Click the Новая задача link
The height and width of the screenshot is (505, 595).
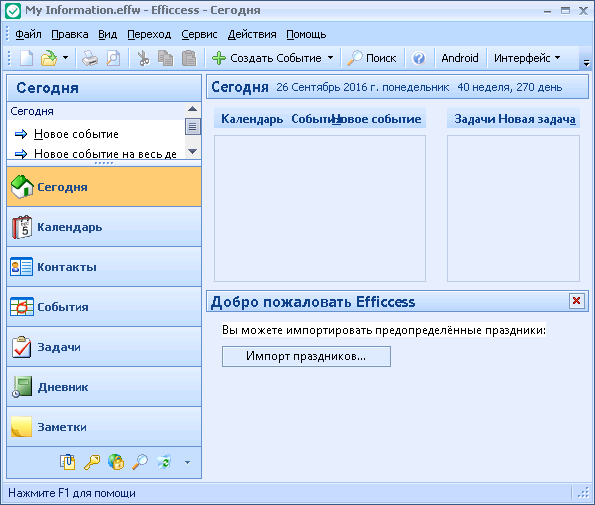(x=537, y=119)
